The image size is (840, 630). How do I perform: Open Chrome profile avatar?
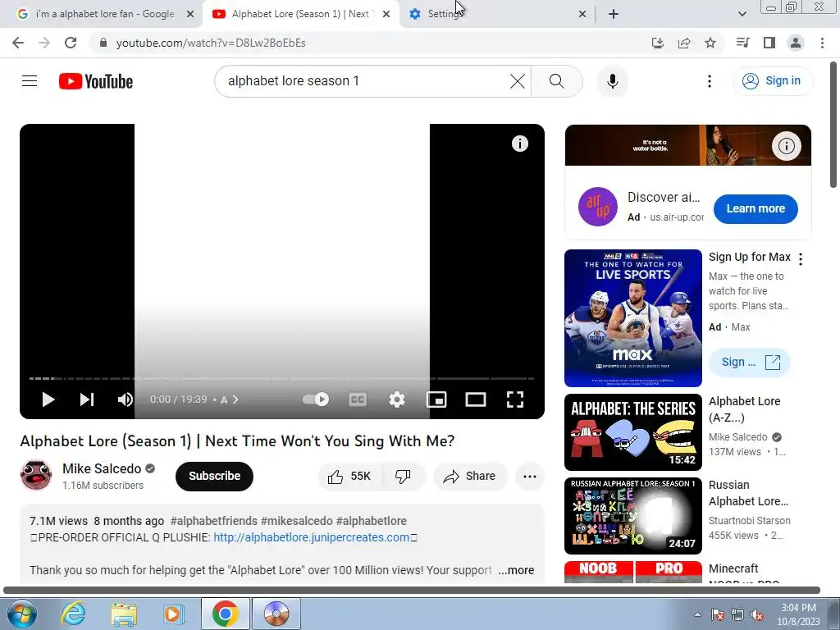tap(796, 43)
